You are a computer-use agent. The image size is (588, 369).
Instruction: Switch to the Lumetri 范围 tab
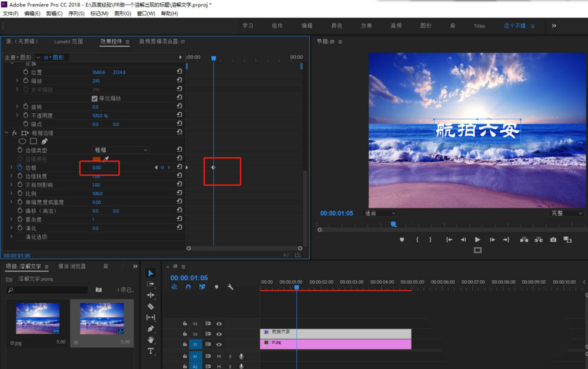[x=68, y=42]
